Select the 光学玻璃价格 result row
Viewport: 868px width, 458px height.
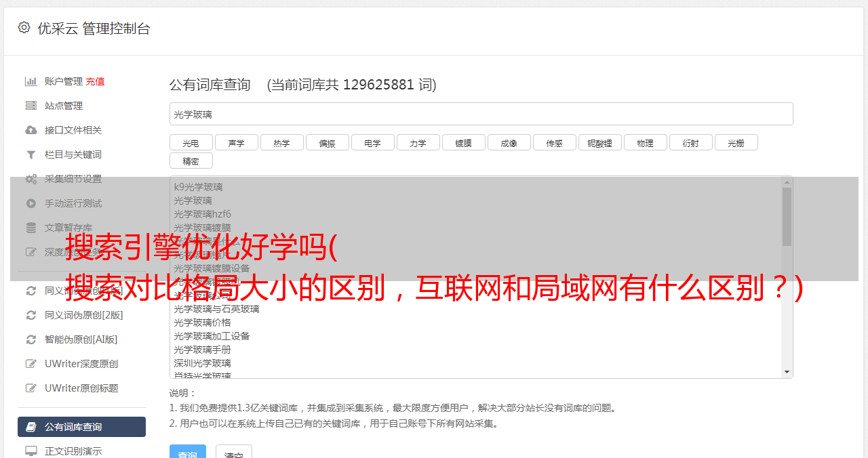(475, 322)
